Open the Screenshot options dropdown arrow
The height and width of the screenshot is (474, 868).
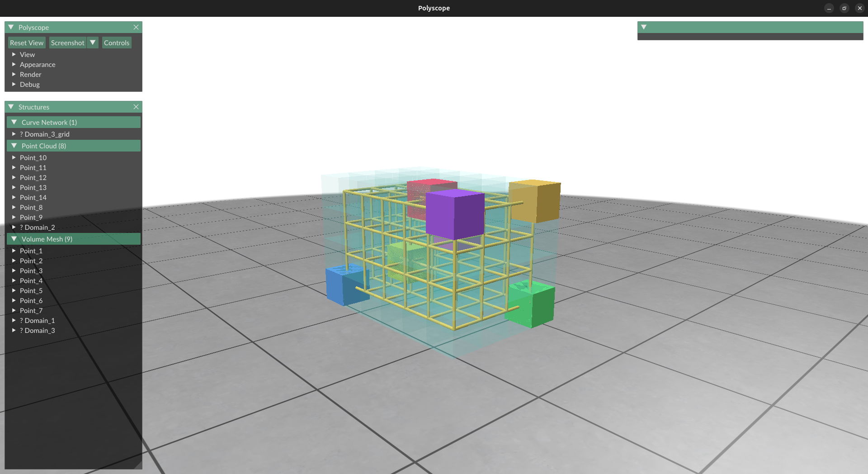pos(93,43)
